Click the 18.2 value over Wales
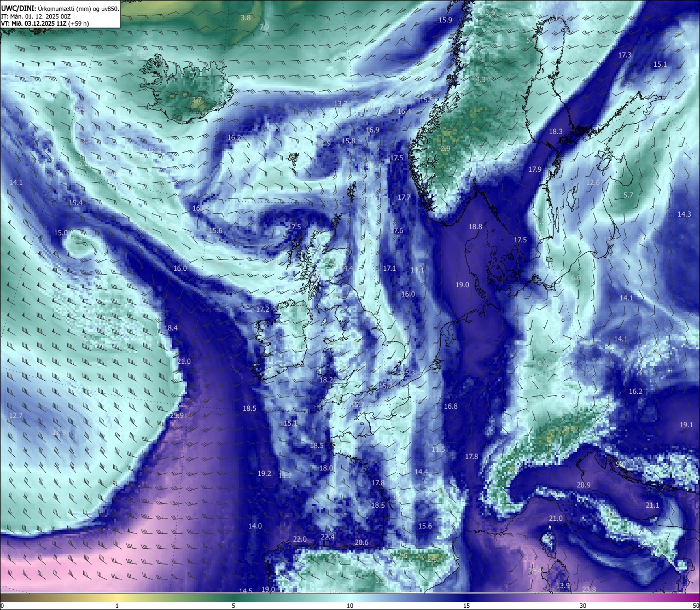 pos(326,380)
